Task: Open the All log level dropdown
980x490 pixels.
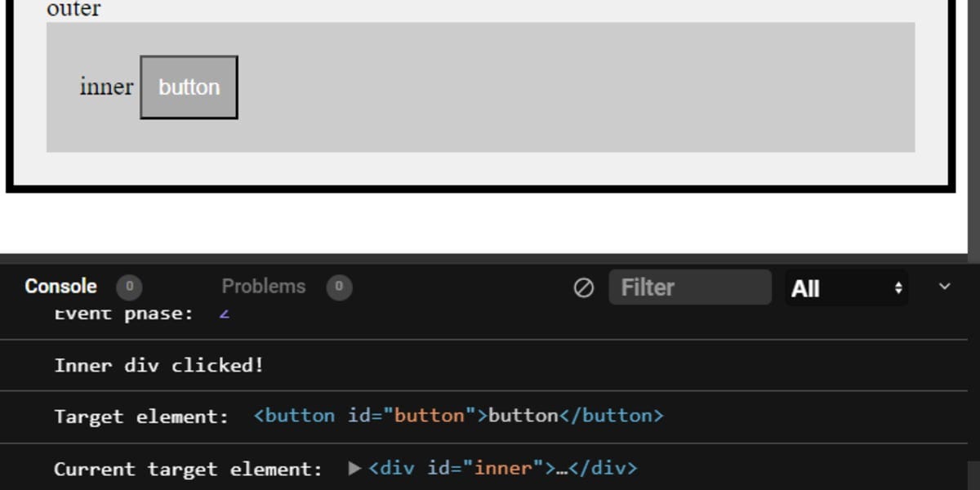Action: pos(846,287)
